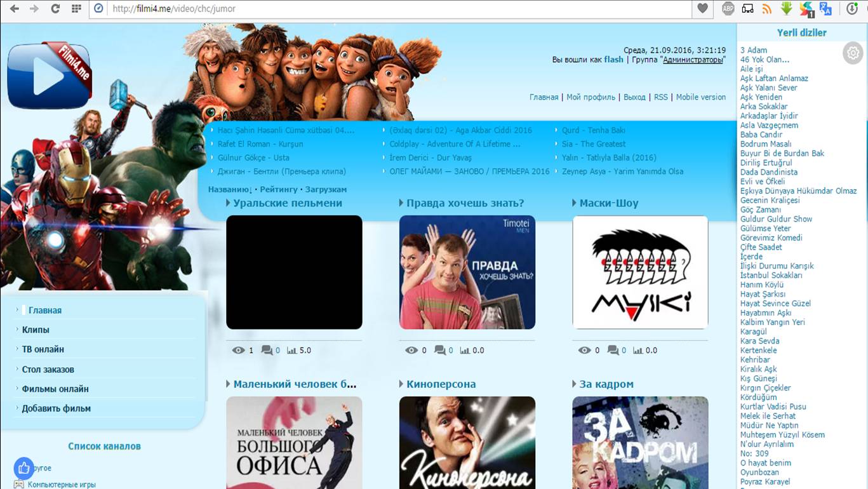
Task: Open the Google Translate extension icon
Action: 825,9
